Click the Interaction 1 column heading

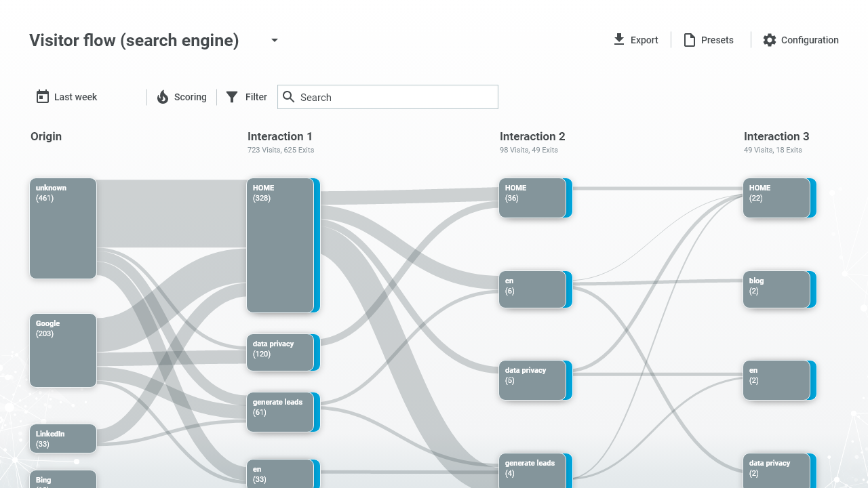(x=280, y=136)
